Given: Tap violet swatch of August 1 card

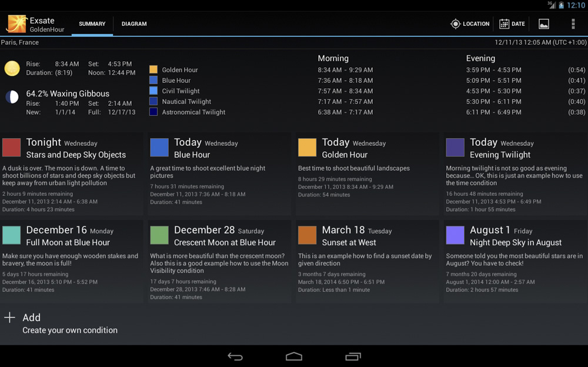Looking at the screenshot, I should [x=455, y=235].
